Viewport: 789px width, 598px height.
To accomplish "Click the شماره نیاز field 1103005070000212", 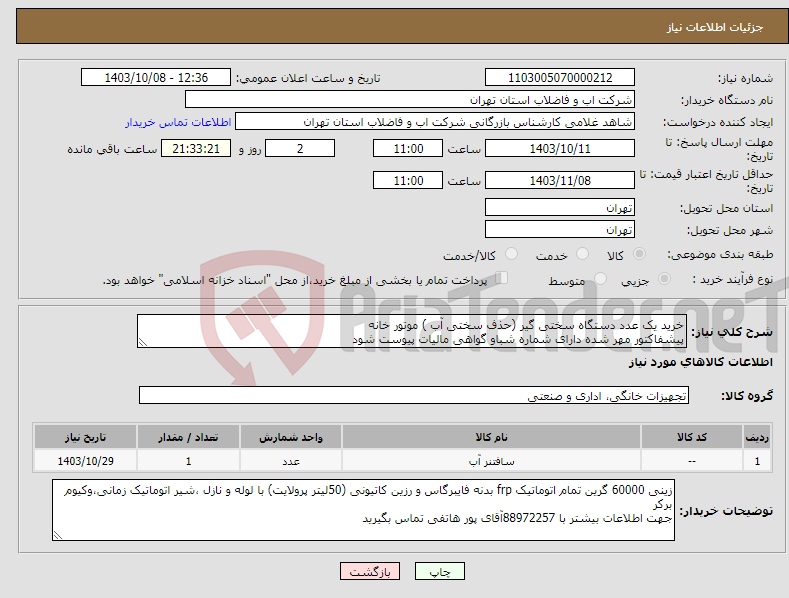I will [560, 78].
